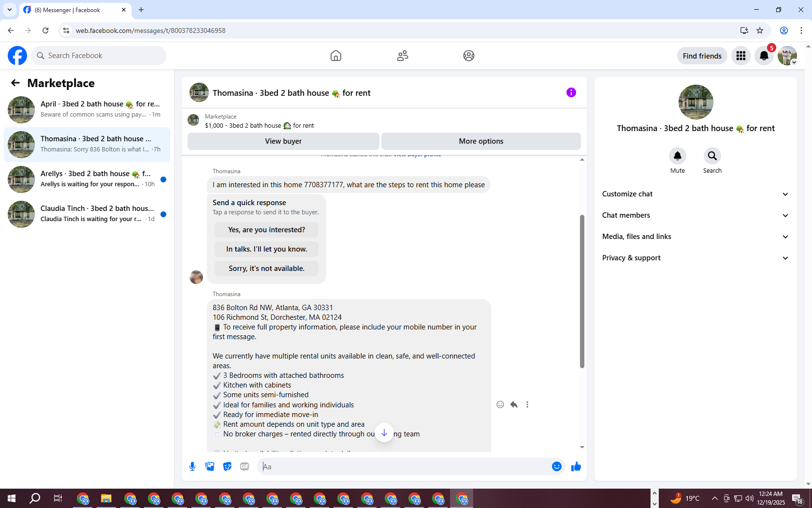Screen dimensions: 812x508
Task: View site information icon in address bar
Action: click(66, 30)
